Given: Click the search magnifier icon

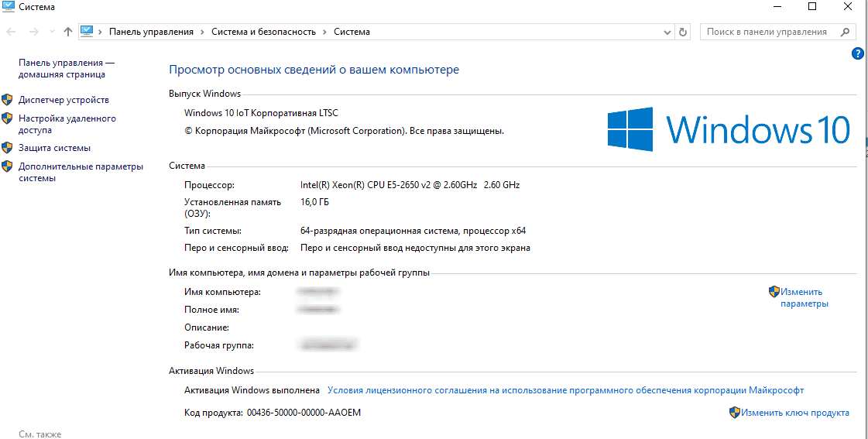Looking at the screenshot, I should coord(845,32).
